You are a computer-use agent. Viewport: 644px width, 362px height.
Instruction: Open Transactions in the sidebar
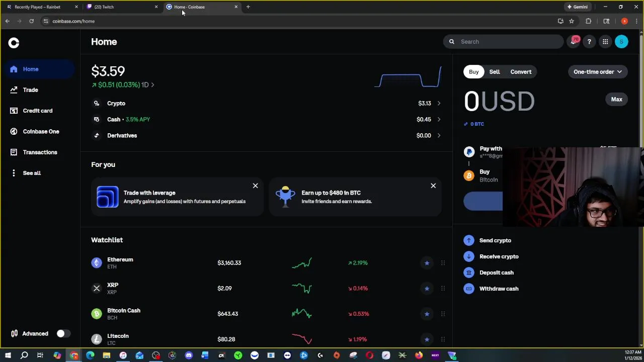click(39, 152)
